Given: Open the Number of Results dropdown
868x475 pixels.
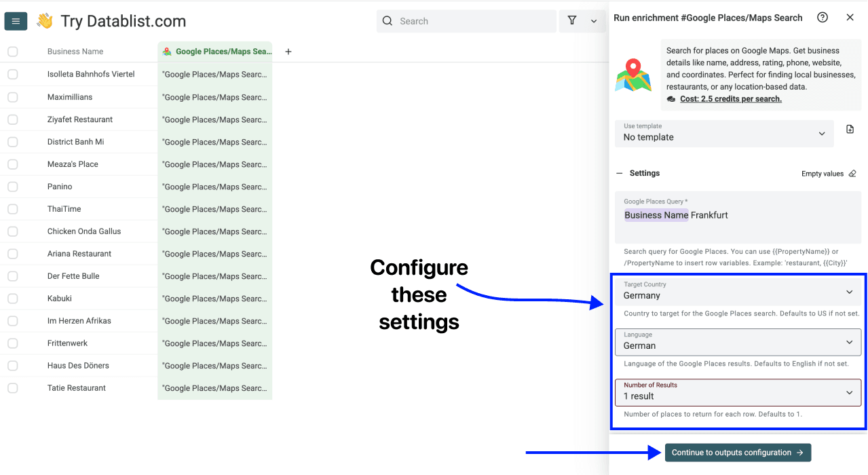Looking at the screenshot, I should pos(738,392).
